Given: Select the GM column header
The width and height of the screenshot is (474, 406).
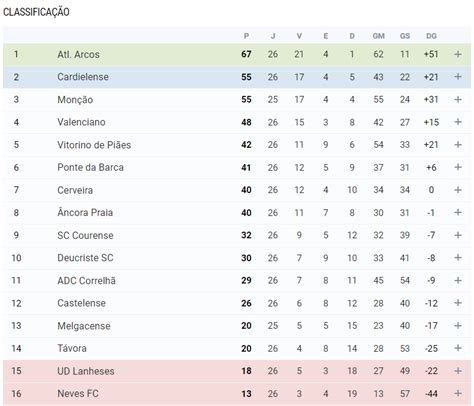Looking at the screenshot, I should (x=378, y=36).
